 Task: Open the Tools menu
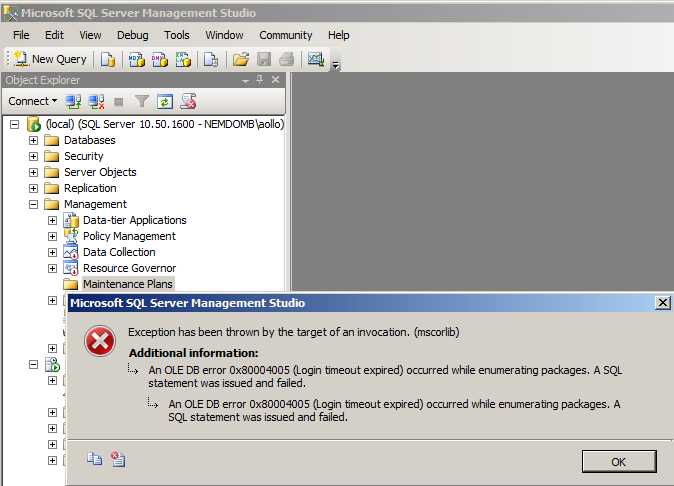click(x=176, y=35)
